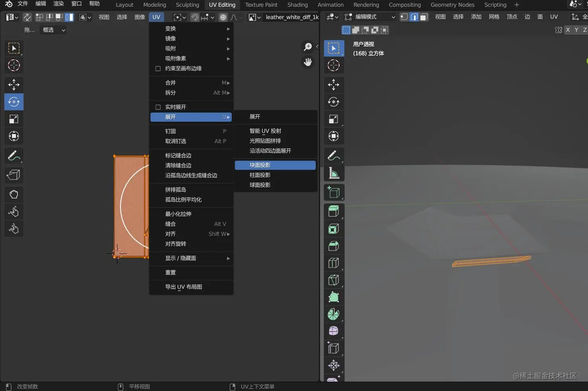This screenshot has height=391, width=588.
Task: Select the UV Rip Region tool
Action: tap(14, 175)
